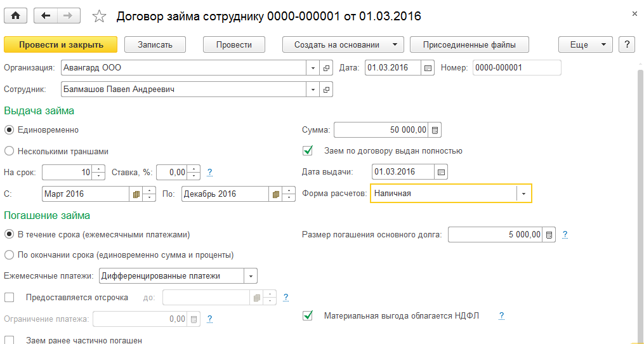Screen dimensions: 644x344
Task: Open the calendar picker next to Дата
Action: (428, 67)
